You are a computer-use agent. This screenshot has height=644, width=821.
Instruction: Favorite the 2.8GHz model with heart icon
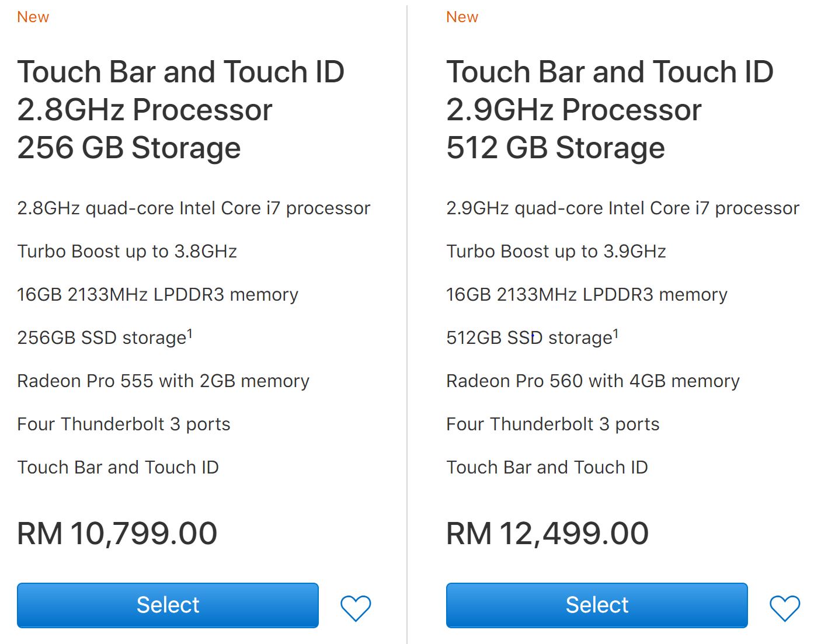(356, 608)
